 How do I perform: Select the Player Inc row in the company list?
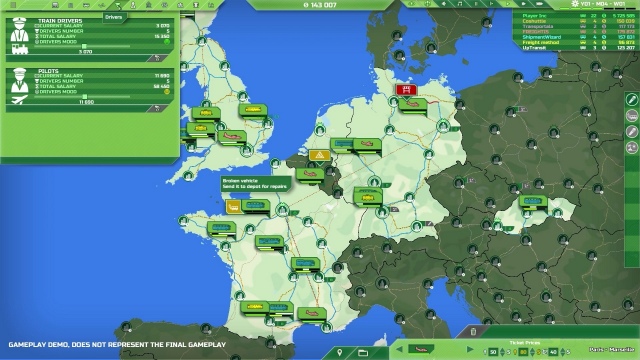pyautogui.click(x=576, y=16)
